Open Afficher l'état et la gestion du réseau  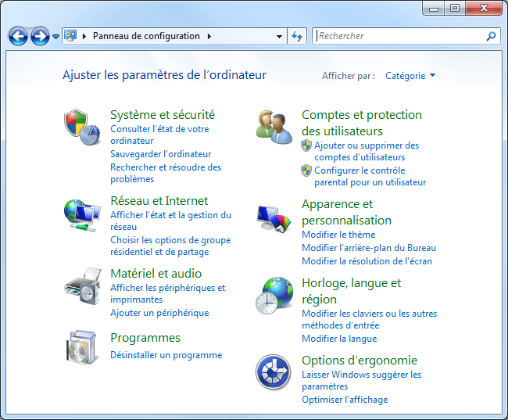click(171, 221)
